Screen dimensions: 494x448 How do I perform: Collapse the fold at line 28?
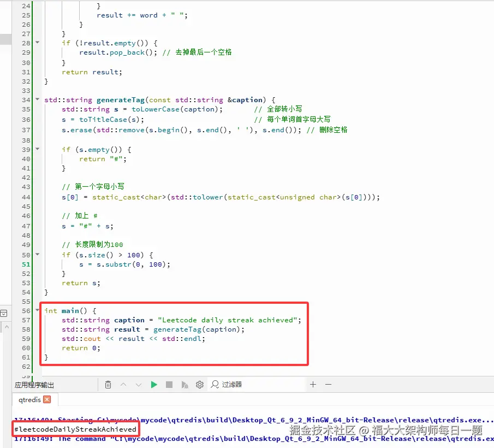pyautogui.click(x=38, y=42)
